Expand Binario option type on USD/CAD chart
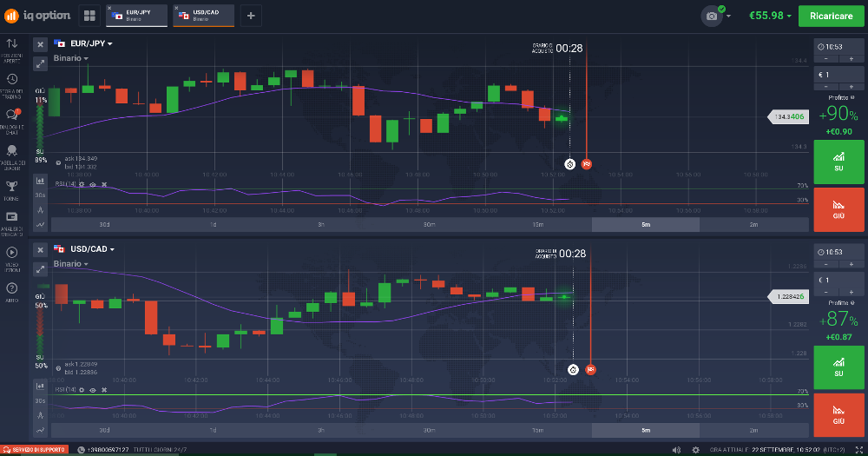The image size is (868, 456). click(x=71, y=264)
